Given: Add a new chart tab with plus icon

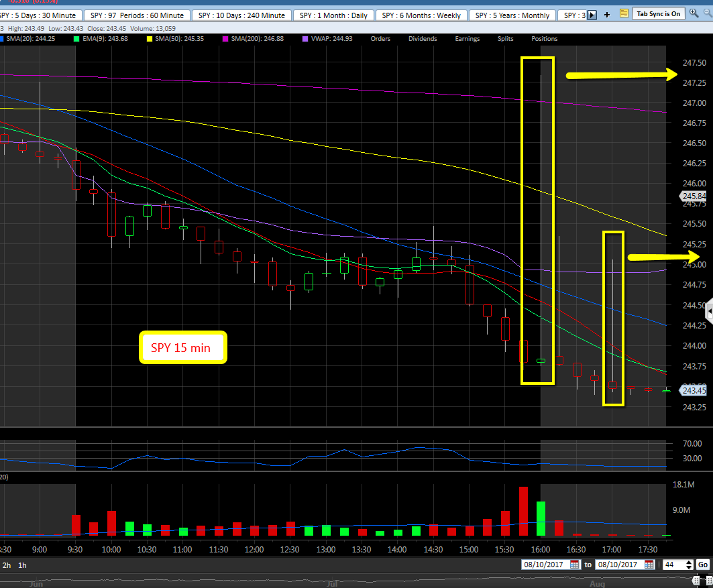Looking at the screenshot, I should tap(607, 15).
